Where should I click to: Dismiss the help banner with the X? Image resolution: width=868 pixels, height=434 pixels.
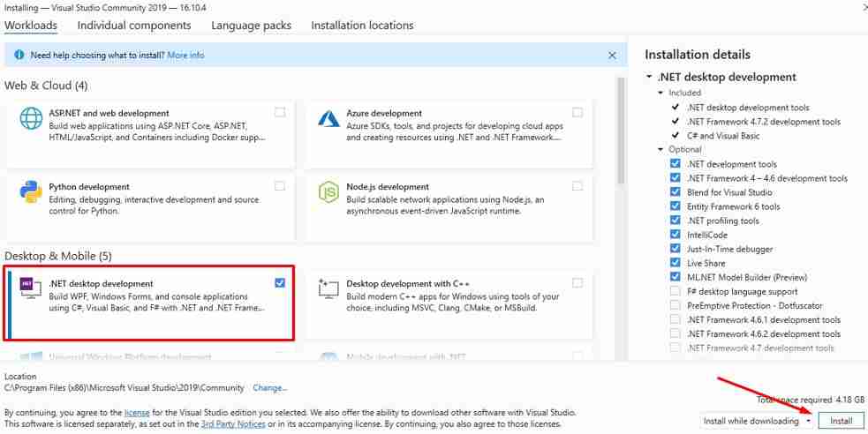[x=612, y=56]
